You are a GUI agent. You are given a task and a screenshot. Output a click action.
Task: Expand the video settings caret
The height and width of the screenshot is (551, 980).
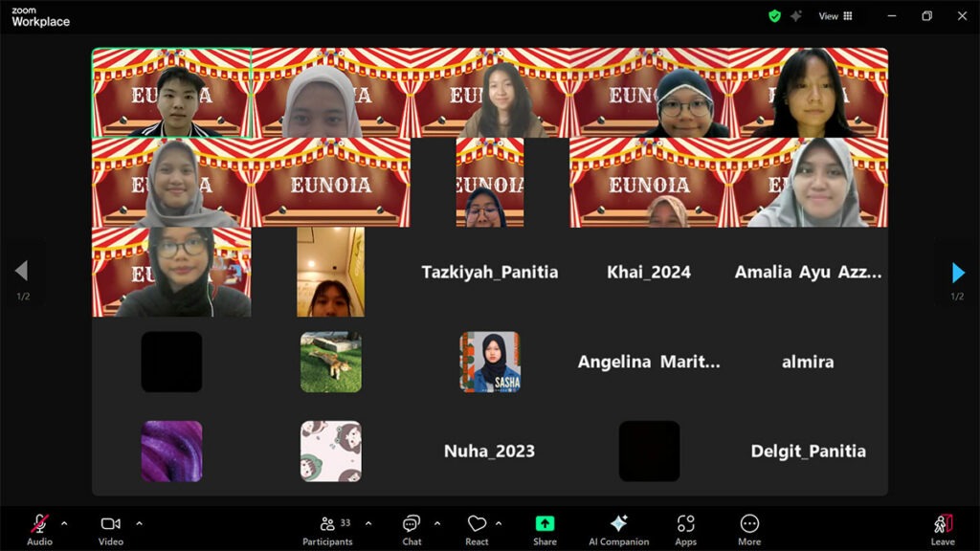pyautogui.click(x=139, y=523)
